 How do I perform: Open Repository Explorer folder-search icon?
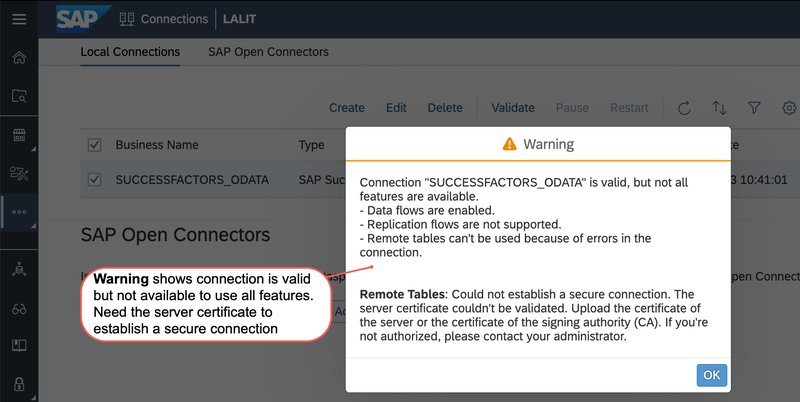[19, 95]
